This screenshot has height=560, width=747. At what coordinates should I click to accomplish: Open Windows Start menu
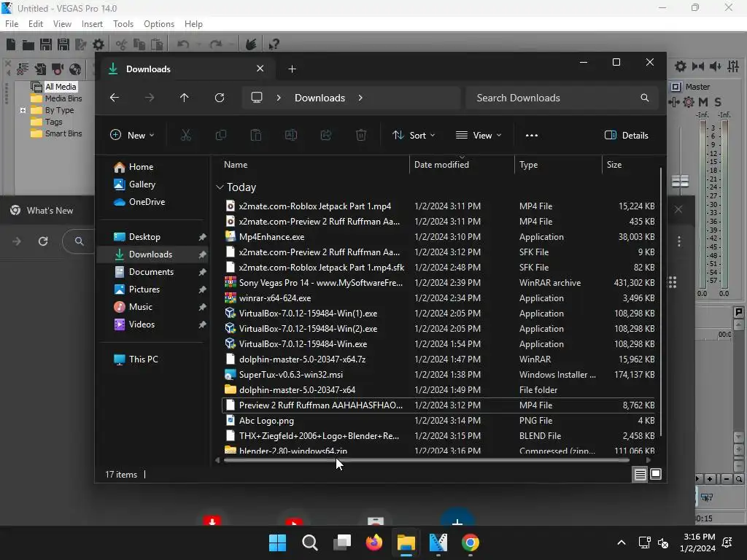(277, 542)
